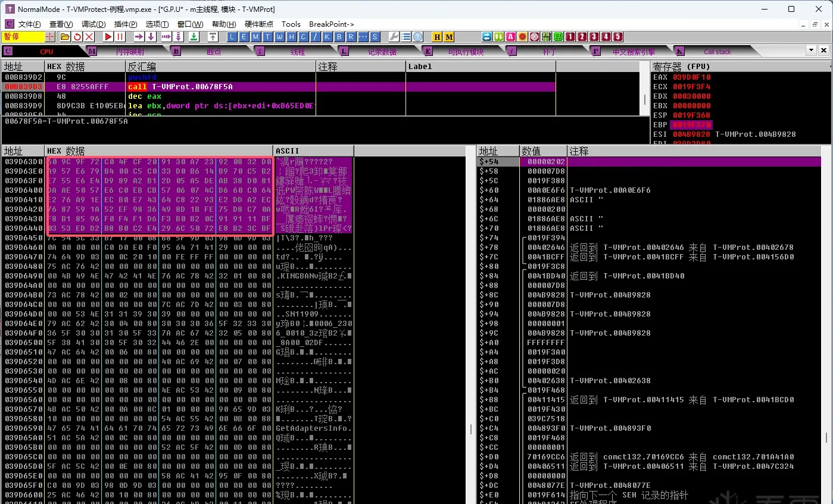Click the wrench options icon
833x504 pixels.
394,37
